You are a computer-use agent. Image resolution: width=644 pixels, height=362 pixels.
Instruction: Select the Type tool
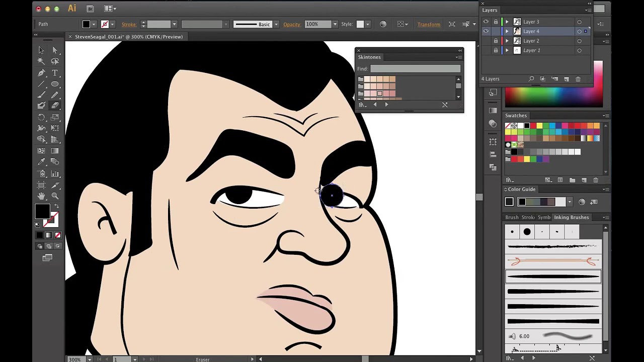coord(55,73)
